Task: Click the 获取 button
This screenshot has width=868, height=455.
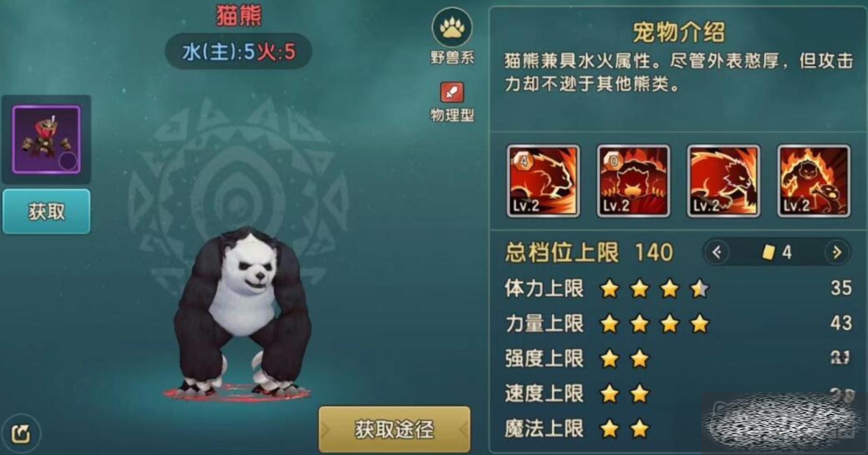Action: point(46,212)
